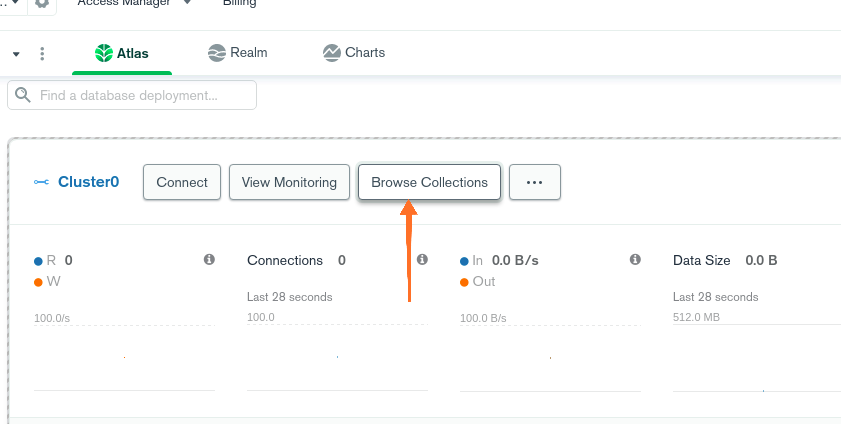This screenshot has width=841, height=424.
Task: Switch to the Realm tab
Action: click(238, 53)
